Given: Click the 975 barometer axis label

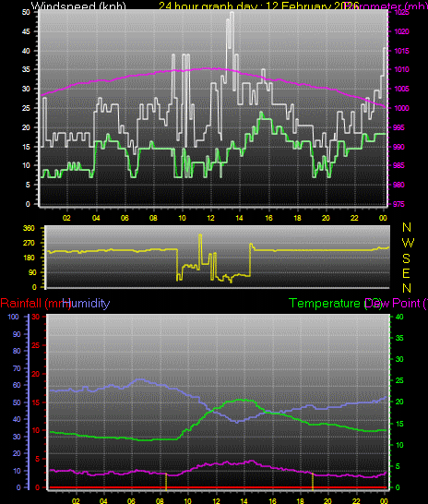Looking at the screenshot, I should (399, 204).
